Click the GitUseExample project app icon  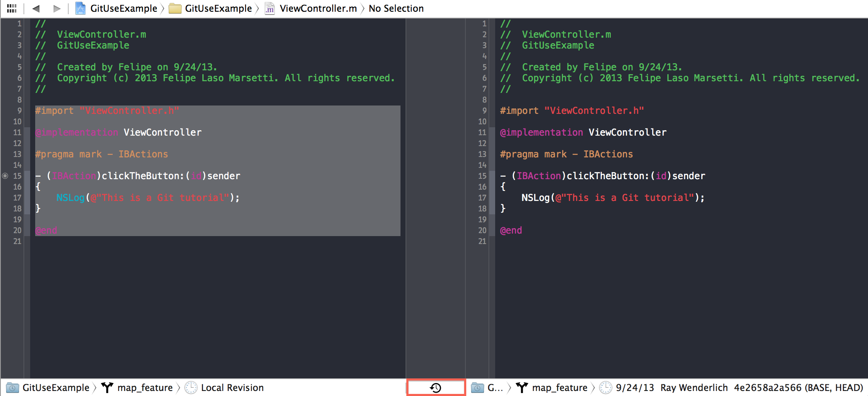pos(80,8)
